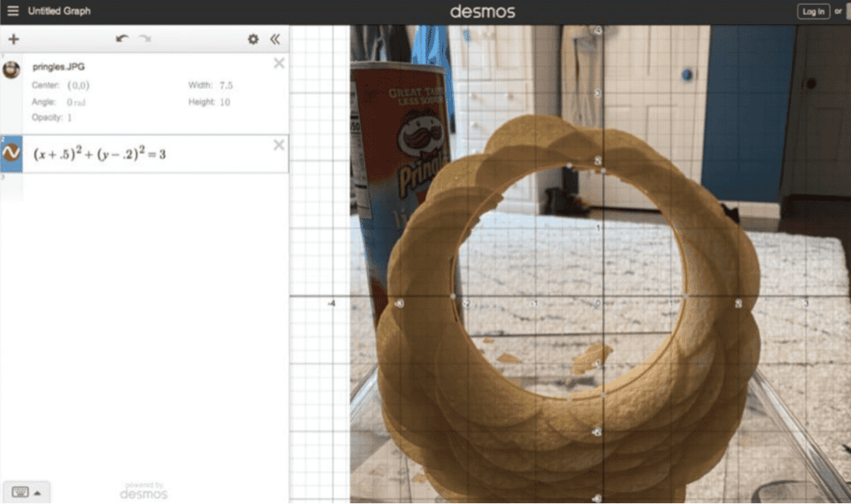
Task: Click the circle equation expression to edit
Action: click(x=100, y=154)
